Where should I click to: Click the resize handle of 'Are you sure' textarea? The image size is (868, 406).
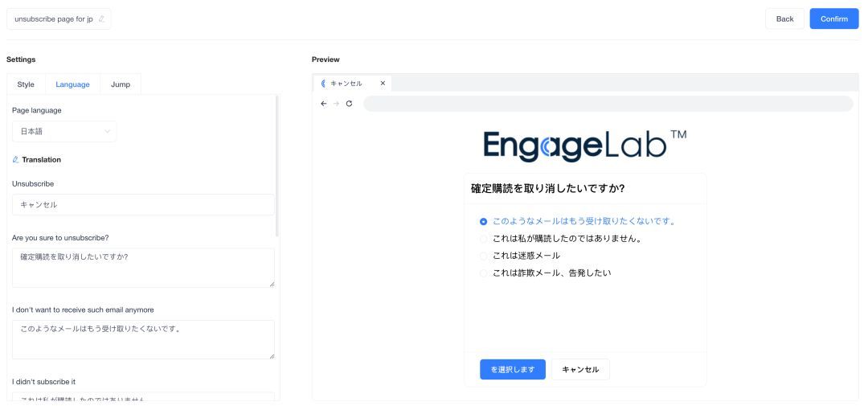272,284
